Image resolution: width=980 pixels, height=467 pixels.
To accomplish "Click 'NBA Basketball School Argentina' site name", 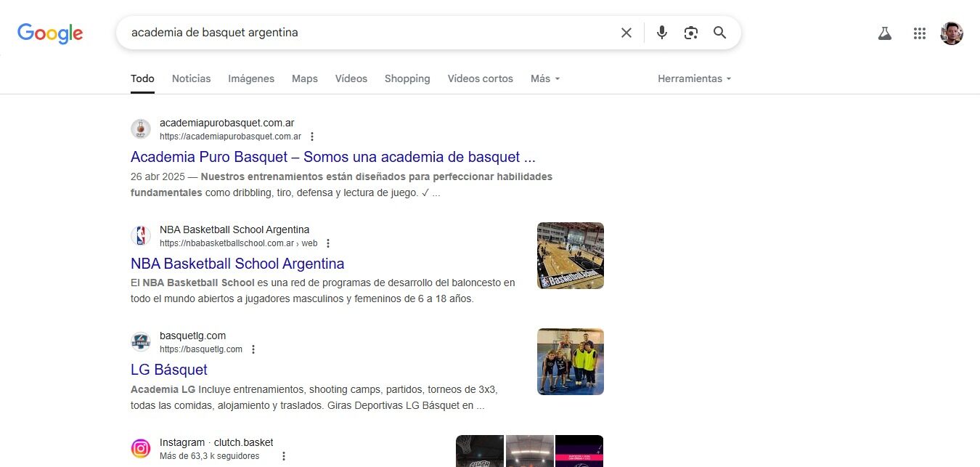I will click(x=234, y=230).
